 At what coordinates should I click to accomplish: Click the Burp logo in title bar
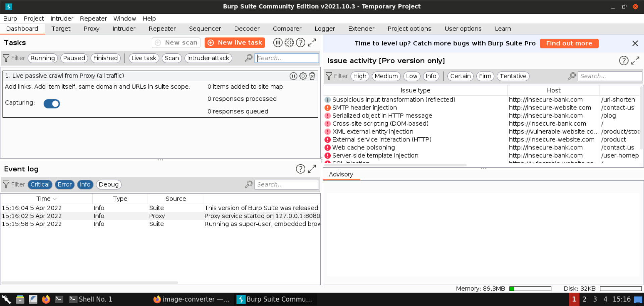tap(9, 6)
